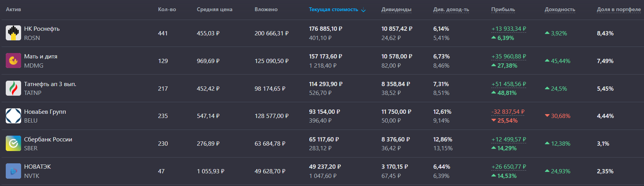Click the Див. доход-ть column header

pos(451,10)
